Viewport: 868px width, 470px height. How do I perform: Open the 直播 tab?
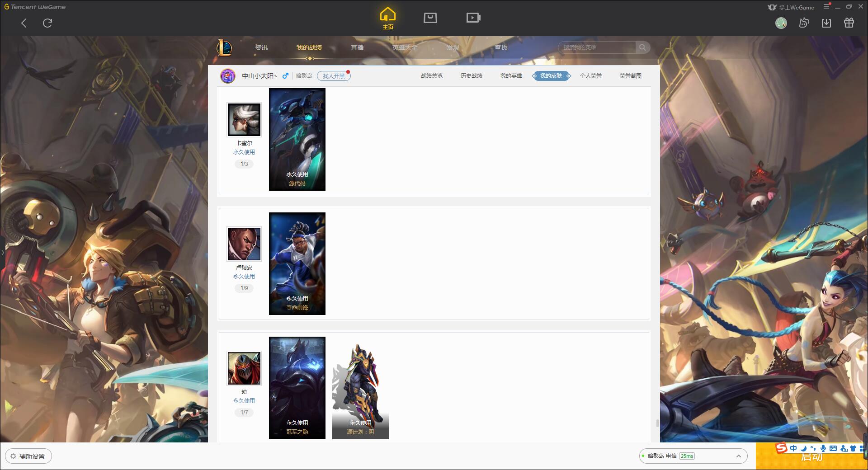357,47
